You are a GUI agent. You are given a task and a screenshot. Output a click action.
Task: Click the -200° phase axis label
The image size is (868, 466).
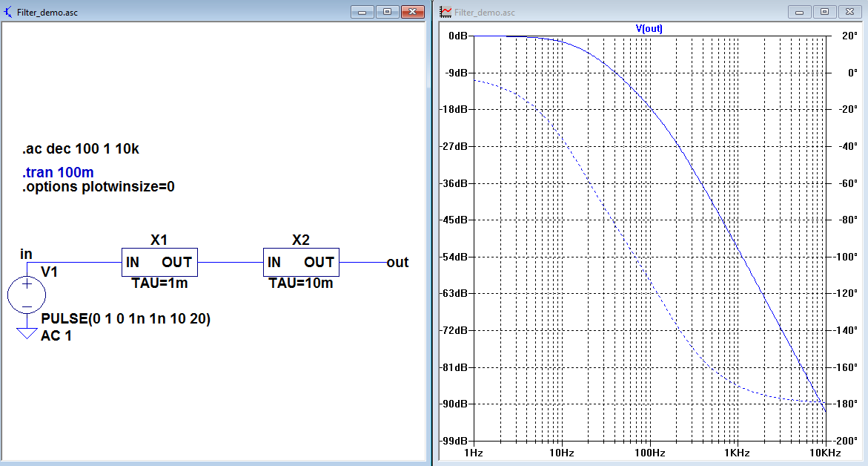pyautogui.click(x=845, y=441)
